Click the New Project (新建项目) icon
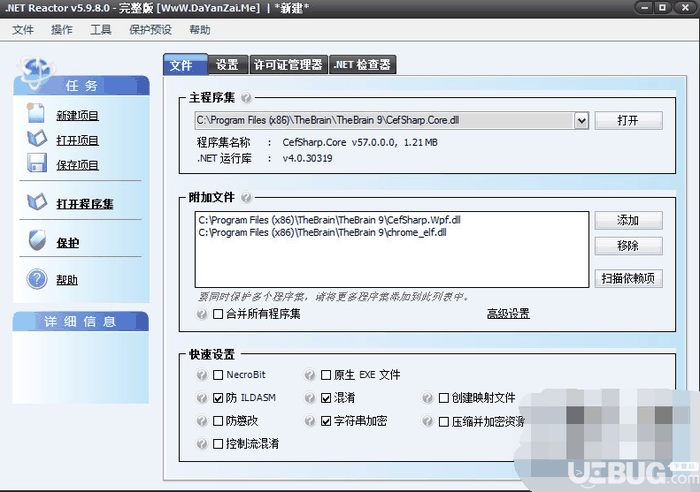 (36, 113)
